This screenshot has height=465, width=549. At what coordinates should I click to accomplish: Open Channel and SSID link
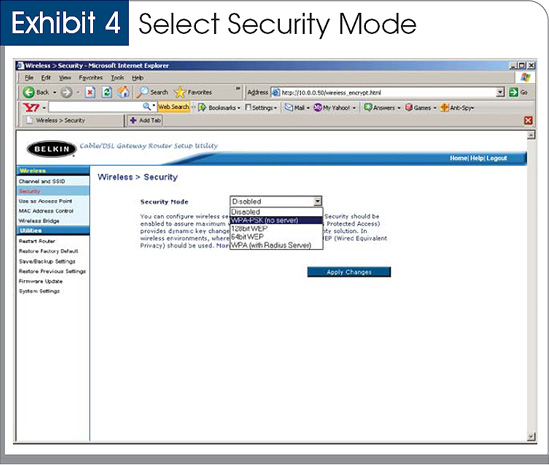pos(42,181)
